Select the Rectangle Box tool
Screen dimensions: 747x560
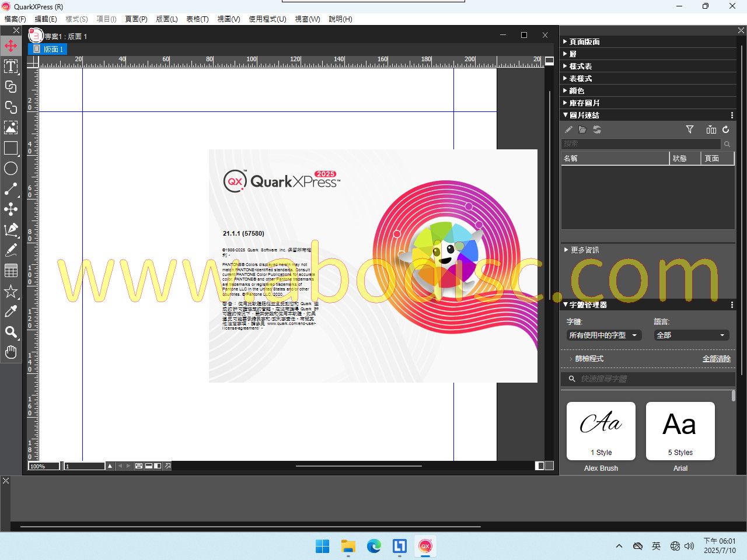[11, 148]
